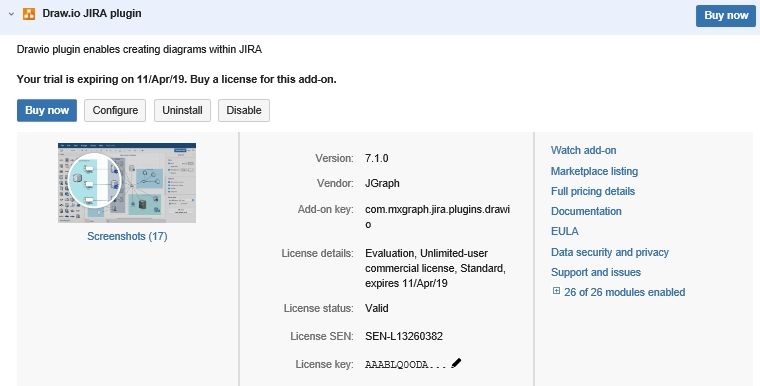Click the Drawio plugin description text
This screenshot has height=386, width=760.
coord(139,49)
